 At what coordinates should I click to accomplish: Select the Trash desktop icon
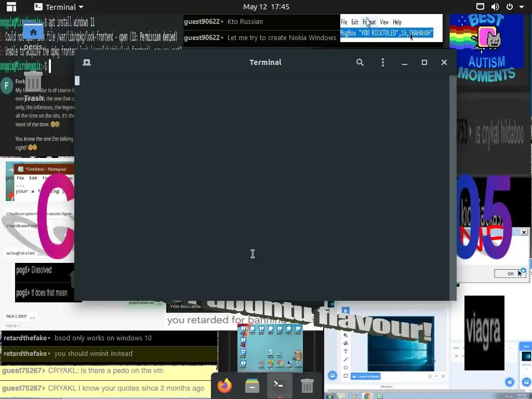point(33,87)
